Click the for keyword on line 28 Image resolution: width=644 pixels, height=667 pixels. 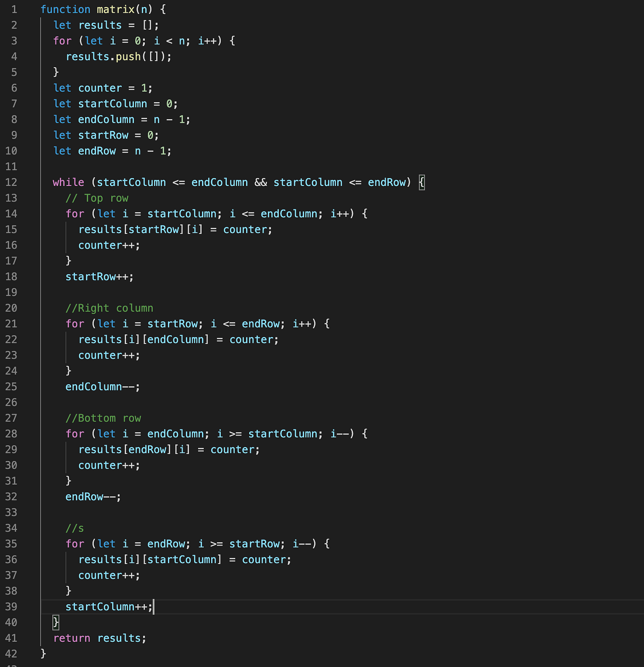[x=75, y=433]
